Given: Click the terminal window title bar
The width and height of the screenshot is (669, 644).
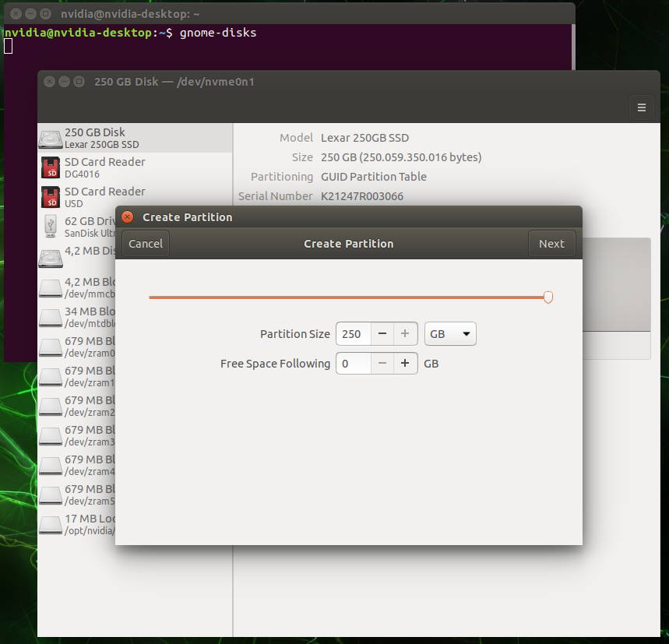Looking at the screenshot, I should [289, 14].
